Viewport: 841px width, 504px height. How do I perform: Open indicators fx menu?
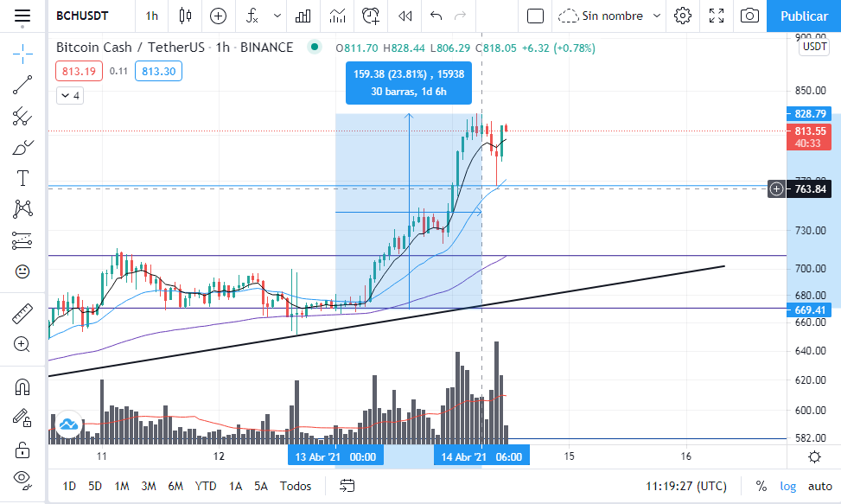pos(252,16)
